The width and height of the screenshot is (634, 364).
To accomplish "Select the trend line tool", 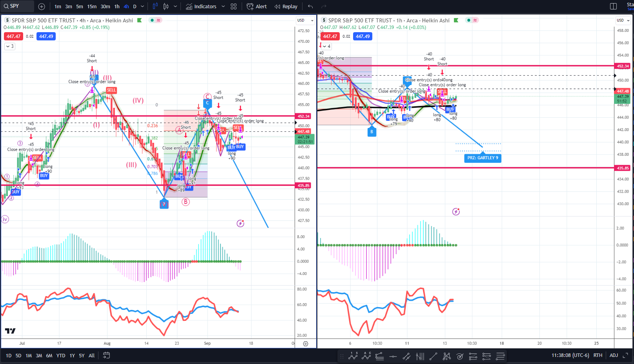I will point(433,356).
